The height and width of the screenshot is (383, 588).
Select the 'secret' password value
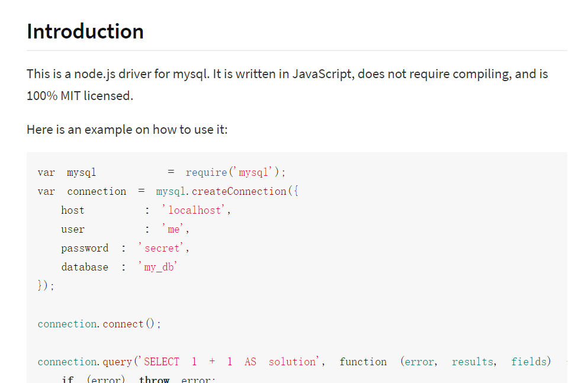163,248
